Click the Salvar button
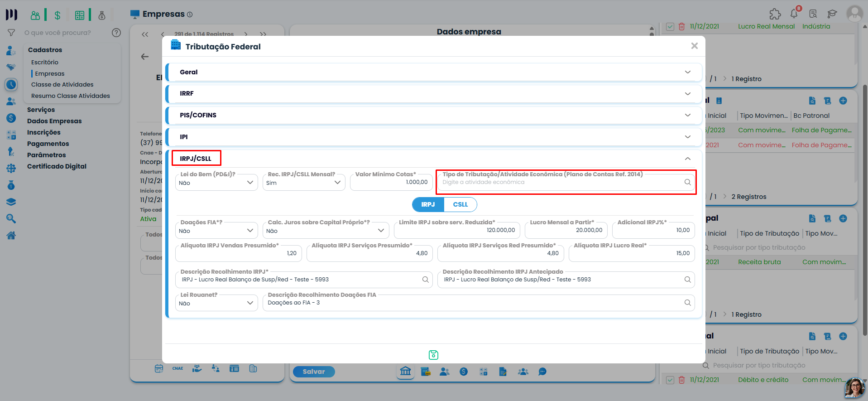 (x=314, y=372)
